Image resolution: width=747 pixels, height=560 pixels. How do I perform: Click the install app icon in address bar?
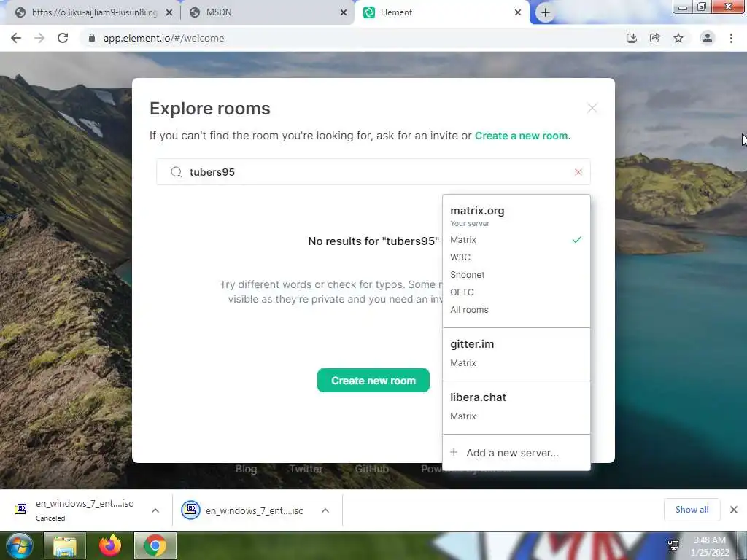[x=631, y=38]
